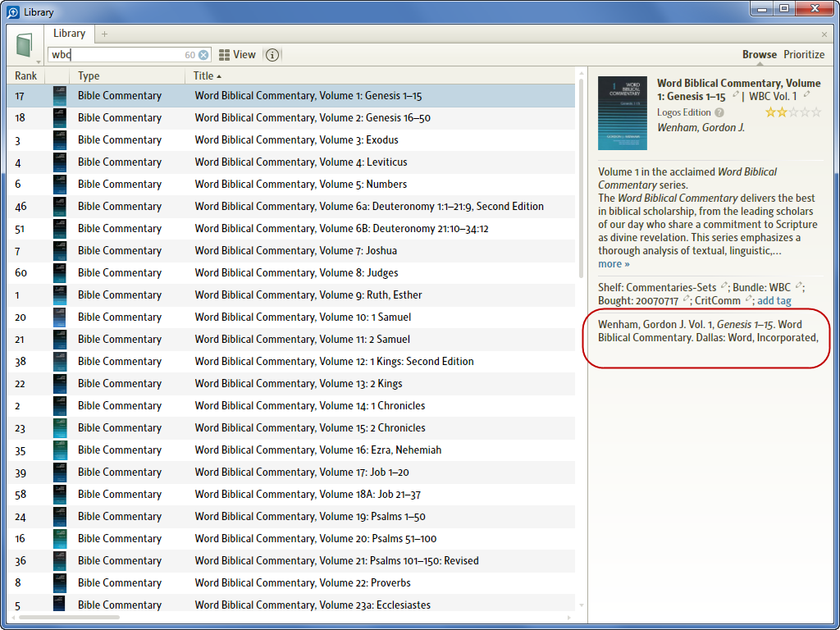
Task: Click the Library window app icon in title bar
Action: point(13,11)
